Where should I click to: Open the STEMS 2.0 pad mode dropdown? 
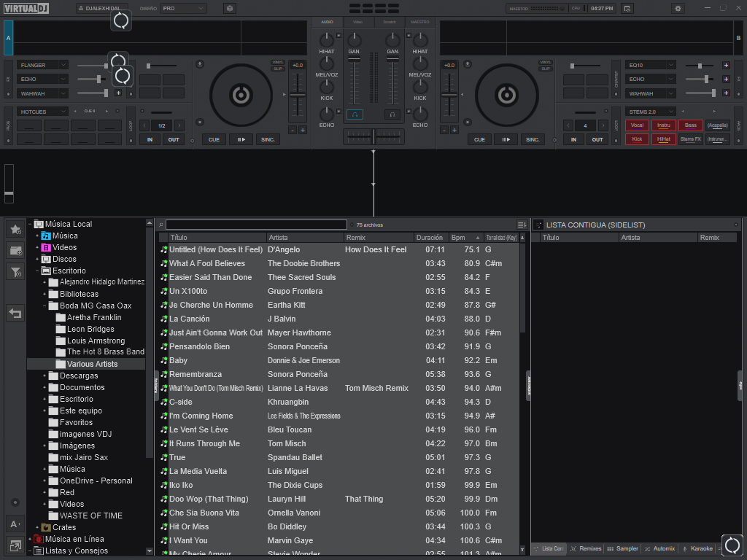tap(650, 112)
